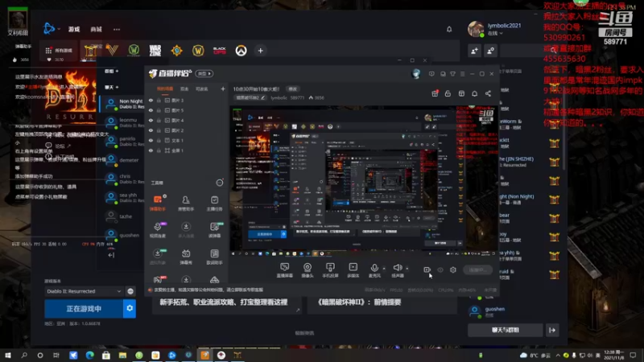This screenshot has height=362, width=644.
Task: Toggle lock on layer 文本 1
Action: [x=159, y=140]
